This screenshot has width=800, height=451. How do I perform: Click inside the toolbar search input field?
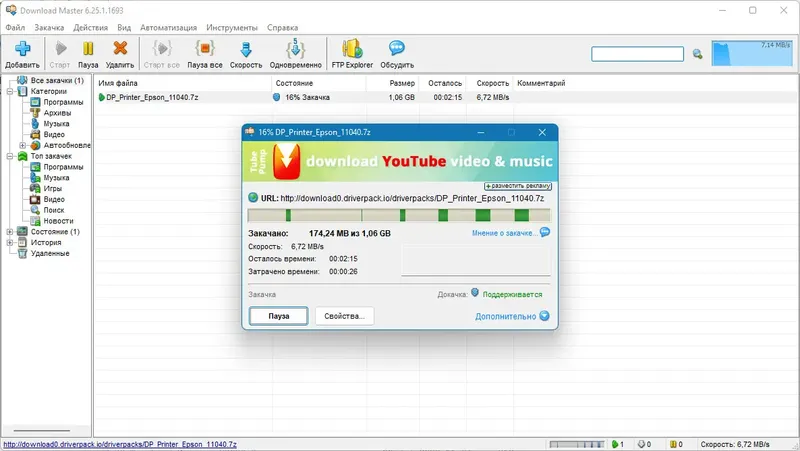tap(637, 54)
